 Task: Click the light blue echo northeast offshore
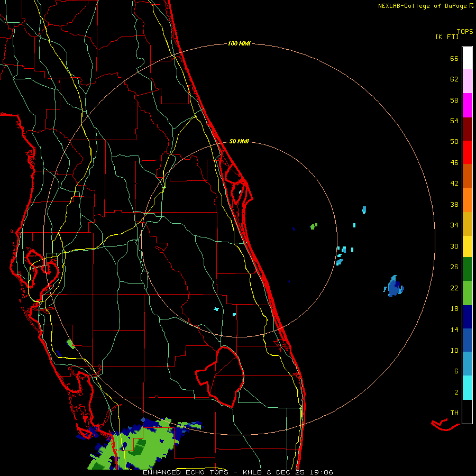click(364, 209)
